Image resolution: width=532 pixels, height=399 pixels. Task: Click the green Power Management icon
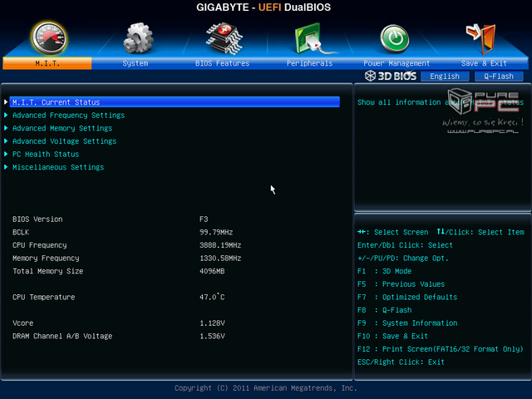[x=394, y=39]
